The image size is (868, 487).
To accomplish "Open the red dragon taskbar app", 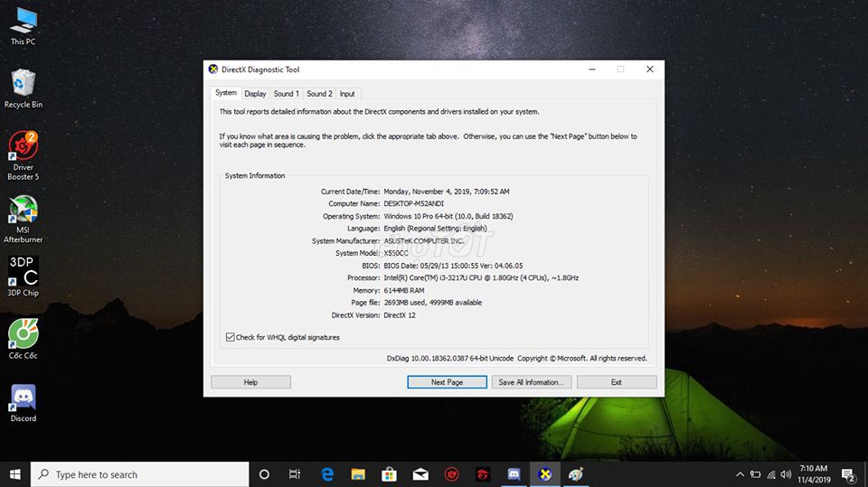I will coord(483,474).
